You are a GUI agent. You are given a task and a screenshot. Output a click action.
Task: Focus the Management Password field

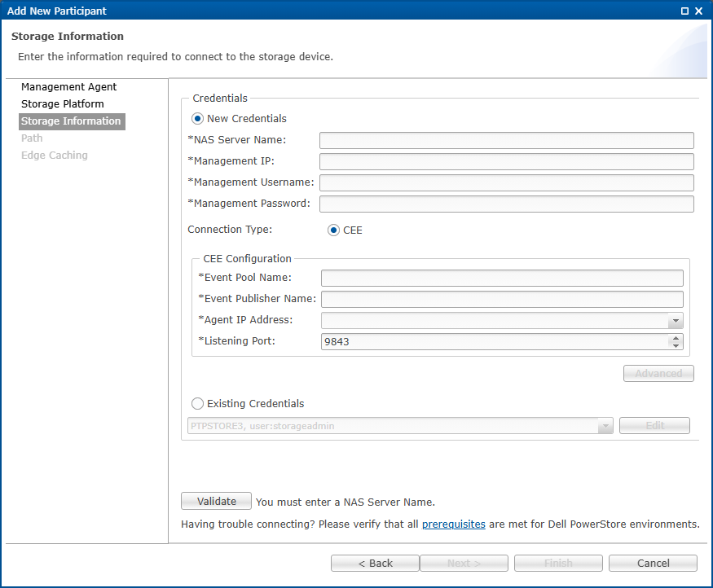(507, 204)
